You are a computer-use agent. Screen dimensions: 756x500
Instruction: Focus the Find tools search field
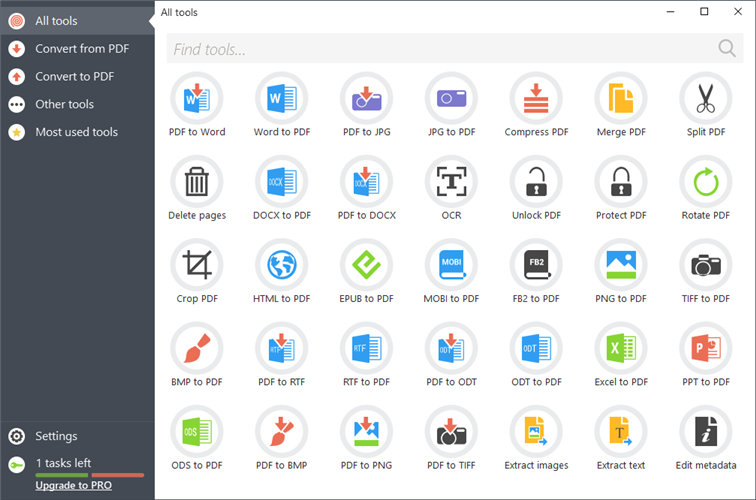click(440, 49)
